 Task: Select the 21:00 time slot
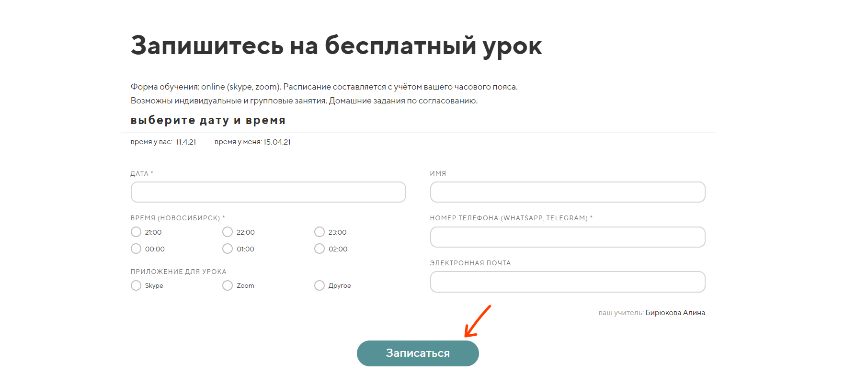(x=136, y=232)
